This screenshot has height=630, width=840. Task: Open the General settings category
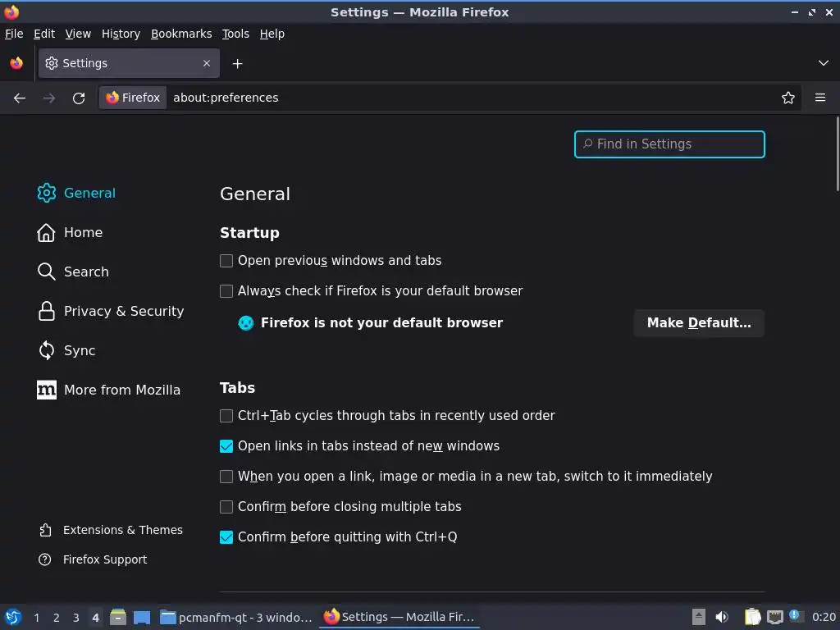(76, 193)
